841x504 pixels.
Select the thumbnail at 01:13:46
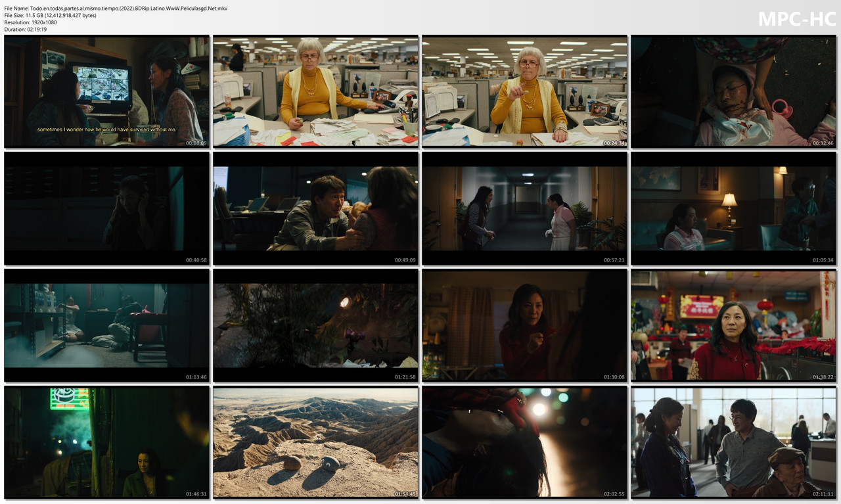click(106, 325)
